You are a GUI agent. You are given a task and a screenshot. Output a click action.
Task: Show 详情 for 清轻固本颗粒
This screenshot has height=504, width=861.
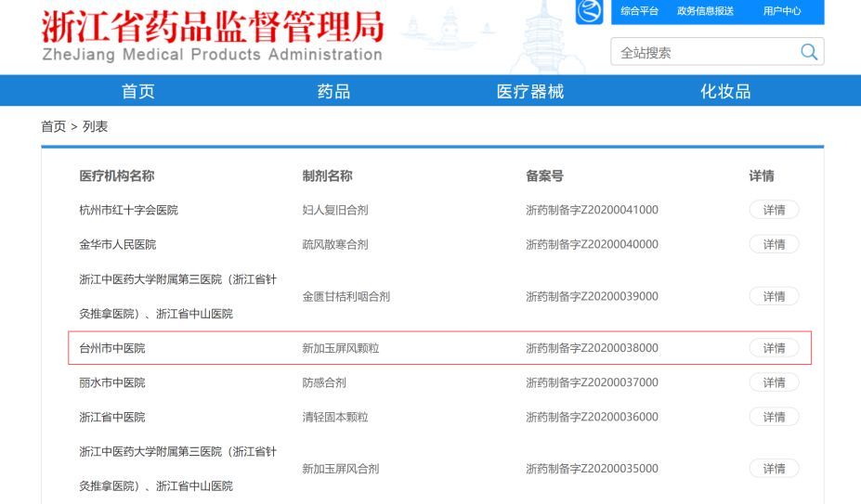(x=774, y=417)
